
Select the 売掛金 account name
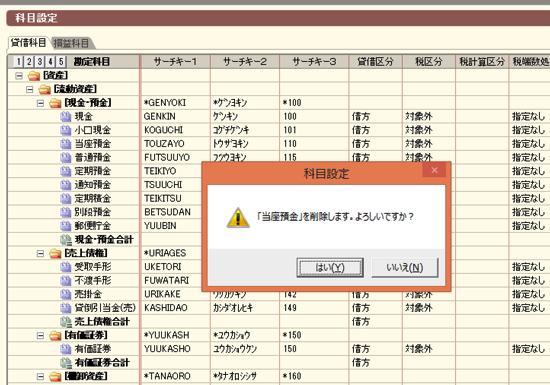[88, 294]
